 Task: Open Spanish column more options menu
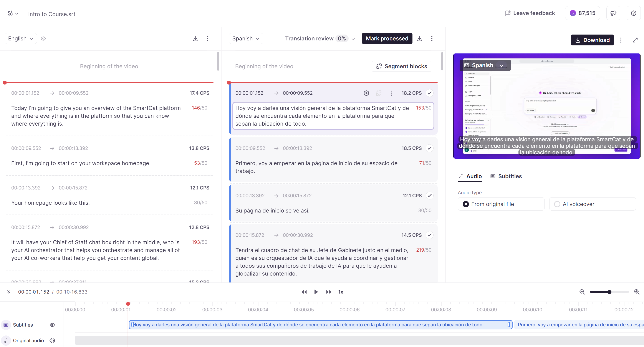pos(432,38)
